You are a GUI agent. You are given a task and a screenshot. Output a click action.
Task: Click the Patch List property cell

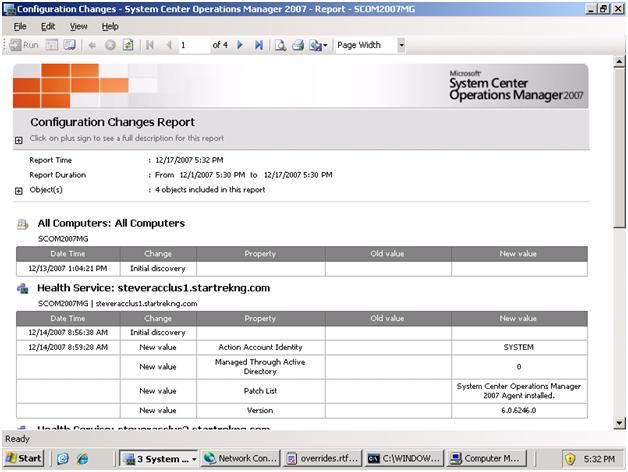point(260,391)
